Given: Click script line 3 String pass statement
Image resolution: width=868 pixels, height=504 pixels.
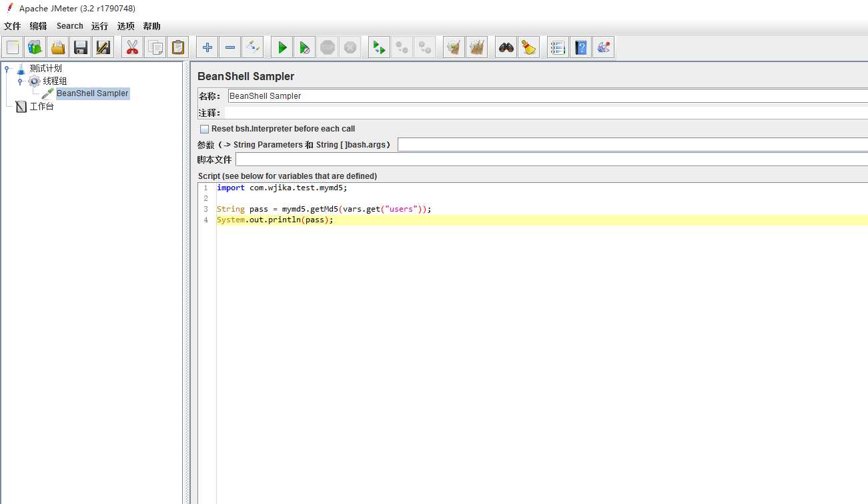Looking at the screenshot, I should 324,209.
